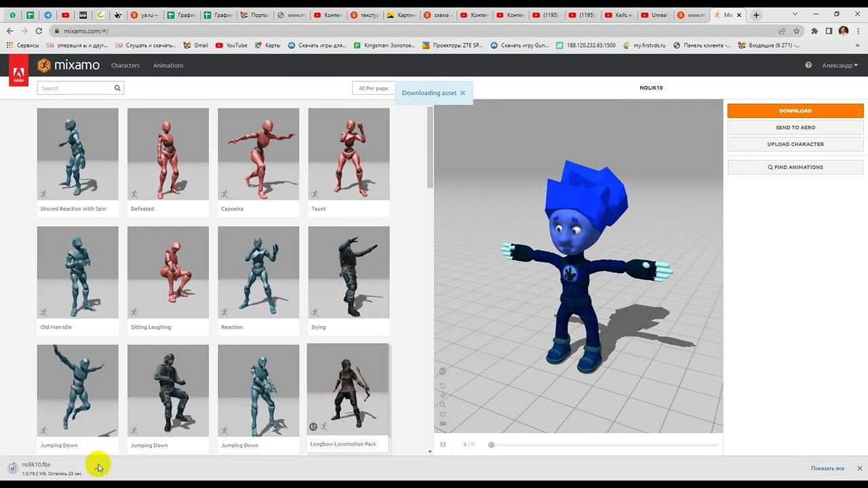Click the rotate camera icon in viewer

443,386
